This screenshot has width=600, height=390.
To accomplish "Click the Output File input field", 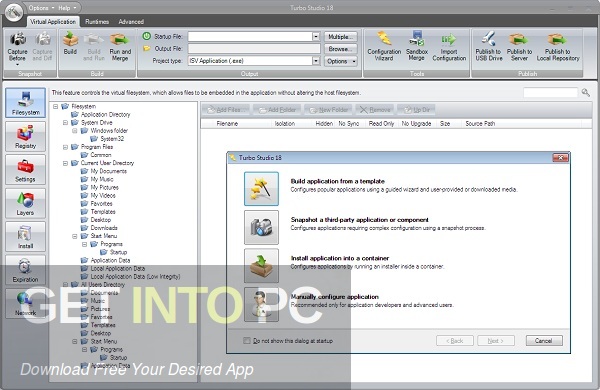I will tap(254, 49).
